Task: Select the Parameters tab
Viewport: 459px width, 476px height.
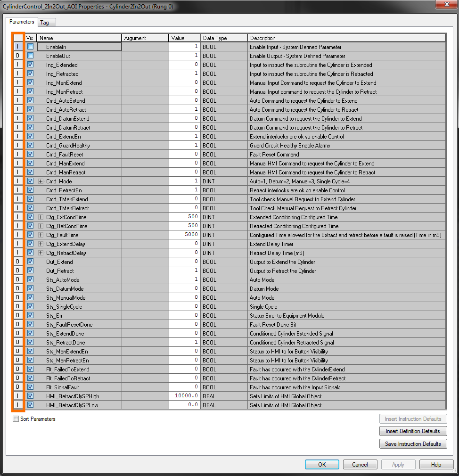Action: point(21,22)
